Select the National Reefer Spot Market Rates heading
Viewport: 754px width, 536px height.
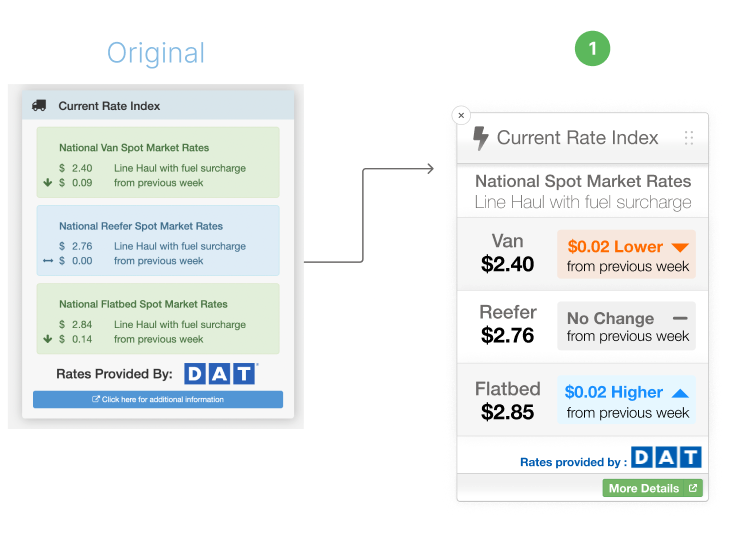coord(141,226)
